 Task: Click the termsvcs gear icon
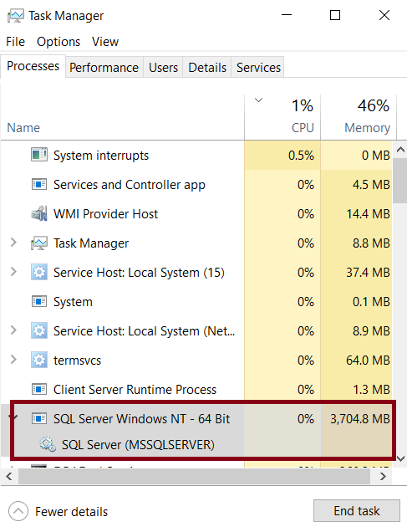click(39, 360)
